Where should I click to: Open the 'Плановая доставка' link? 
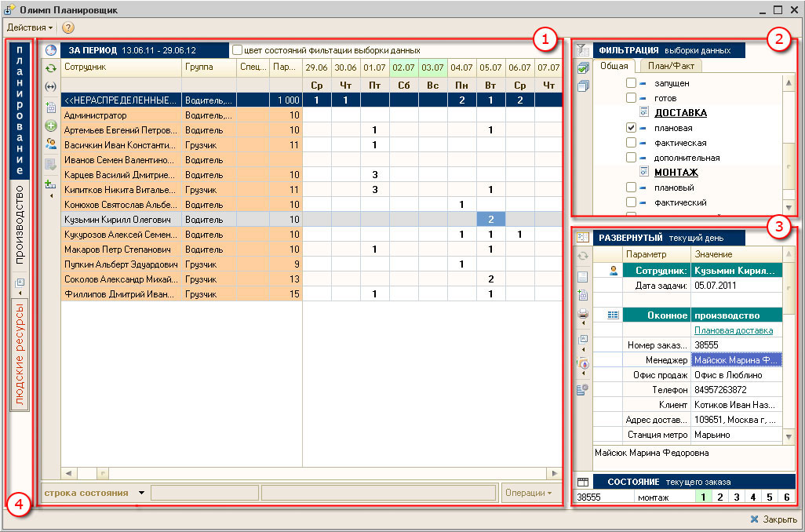[733, 330]
